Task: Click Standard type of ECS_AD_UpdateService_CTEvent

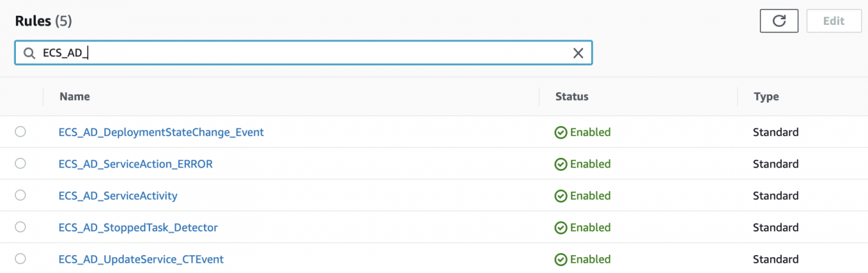Action: 776,259
